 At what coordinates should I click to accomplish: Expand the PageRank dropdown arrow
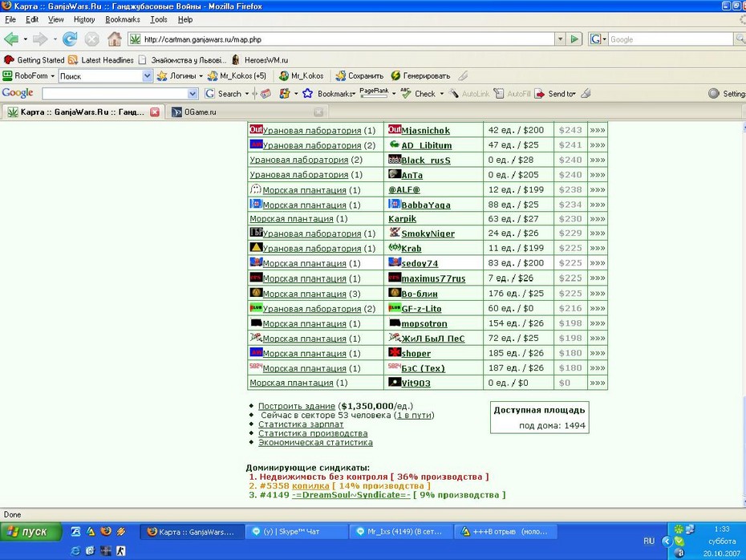394,94
